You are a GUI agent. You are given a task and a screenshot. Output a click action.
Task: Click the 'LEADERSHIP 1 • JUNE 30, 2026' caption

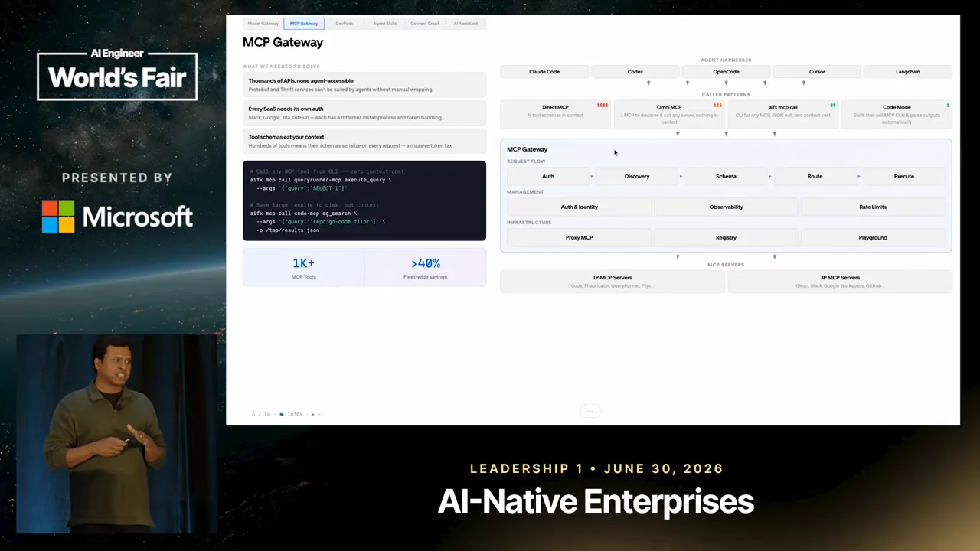click(x=596, y=468)
